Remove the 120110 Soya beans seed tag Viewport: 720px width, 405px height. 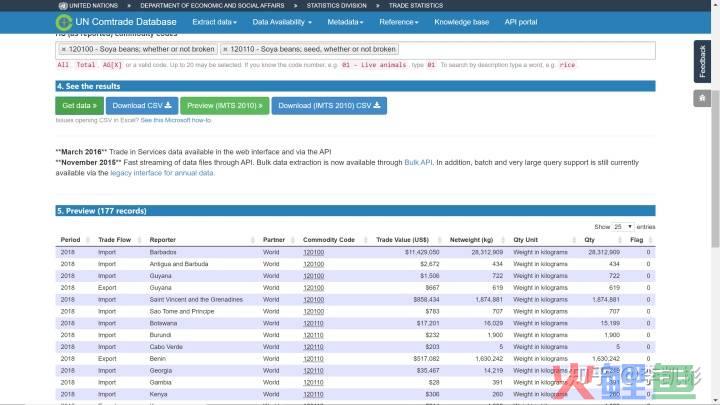point(225,49)
